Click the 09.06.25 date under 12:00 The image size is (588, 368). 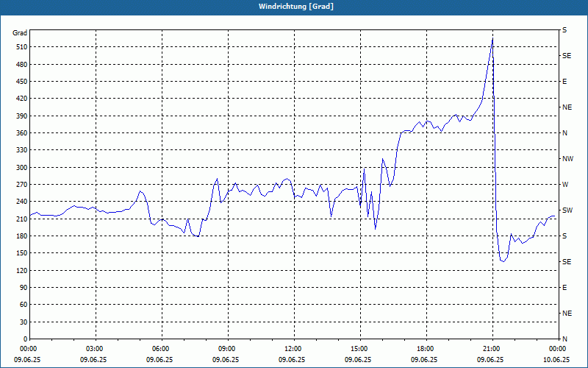click(x=292, y=360)
